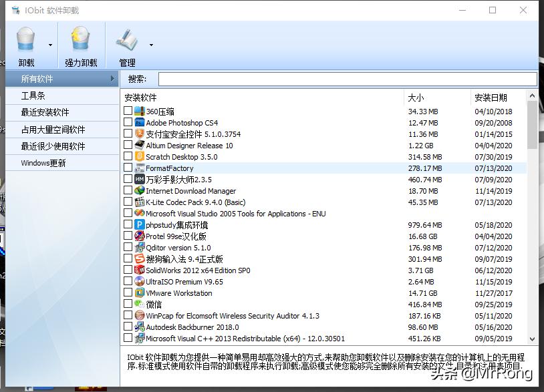Open the dropdown arrow next to 管理
Viewport: 544px width, 392px height.
pyautogui.click(x=151, y=45)
